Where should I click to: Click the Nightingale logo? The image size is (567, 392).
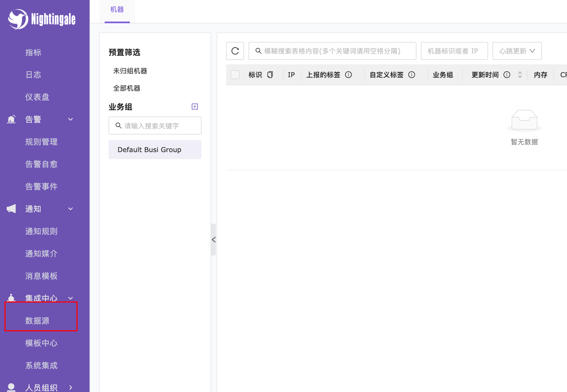(42, 19)
